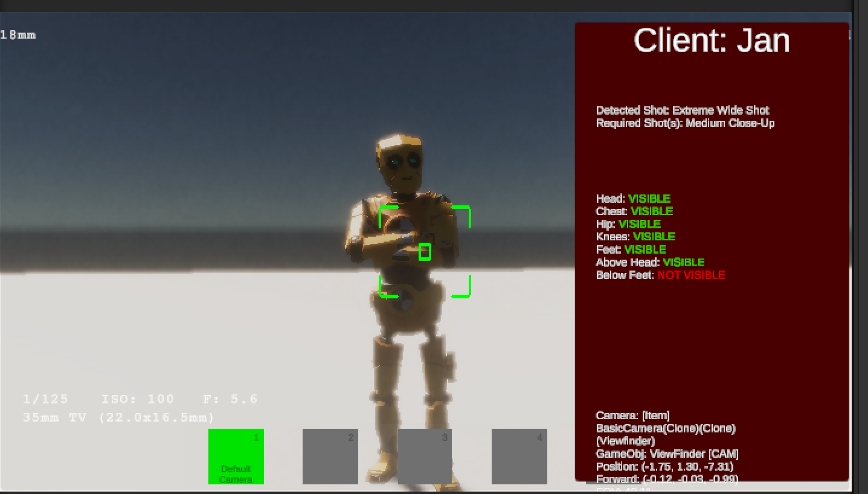Screen dimensions: 868x494
Task: Click the BasicCamera(Clone)(Clone) text
Action: [x=666, y=428]
